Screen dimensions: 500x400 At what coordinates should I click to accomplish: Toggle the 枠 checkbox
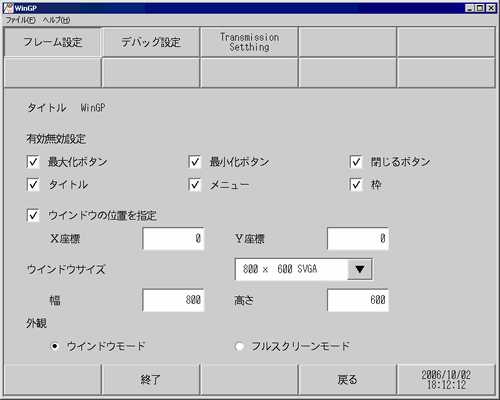click(356, 184)
